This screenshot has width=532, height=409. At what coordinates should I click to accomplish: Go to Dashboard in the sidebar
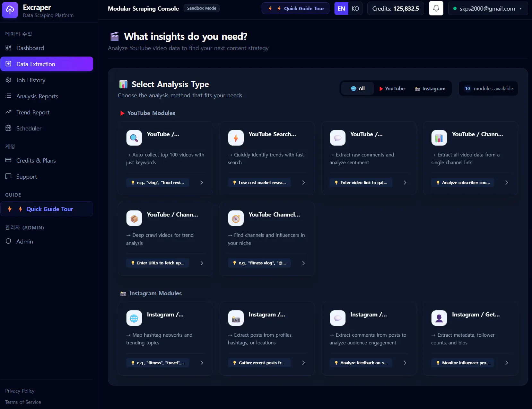(x=47, y=48)
